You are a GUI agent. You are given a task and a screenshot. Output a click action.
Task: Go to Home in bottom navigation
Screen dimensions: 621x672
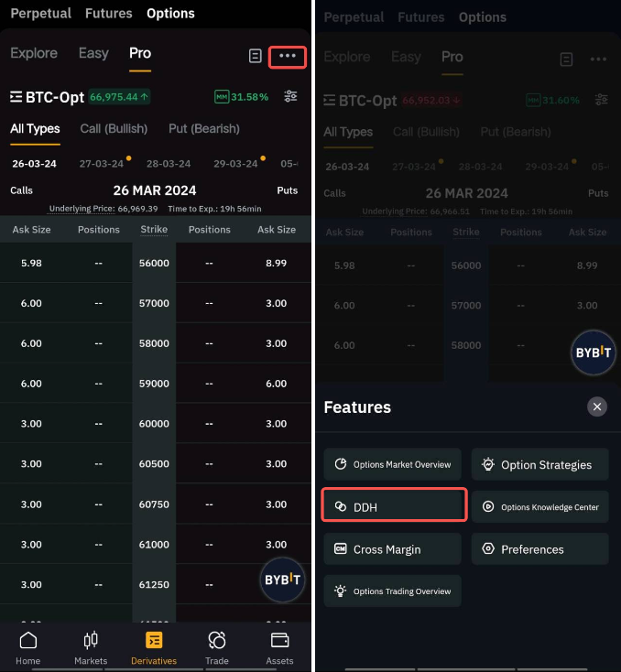pyautogui.click(x=28, y=647)
